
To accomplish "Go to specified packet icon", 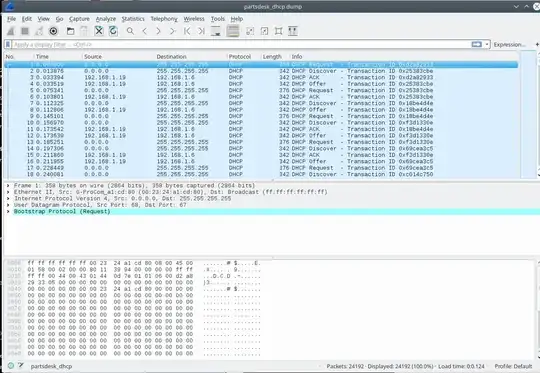I will tap(173, 31).
